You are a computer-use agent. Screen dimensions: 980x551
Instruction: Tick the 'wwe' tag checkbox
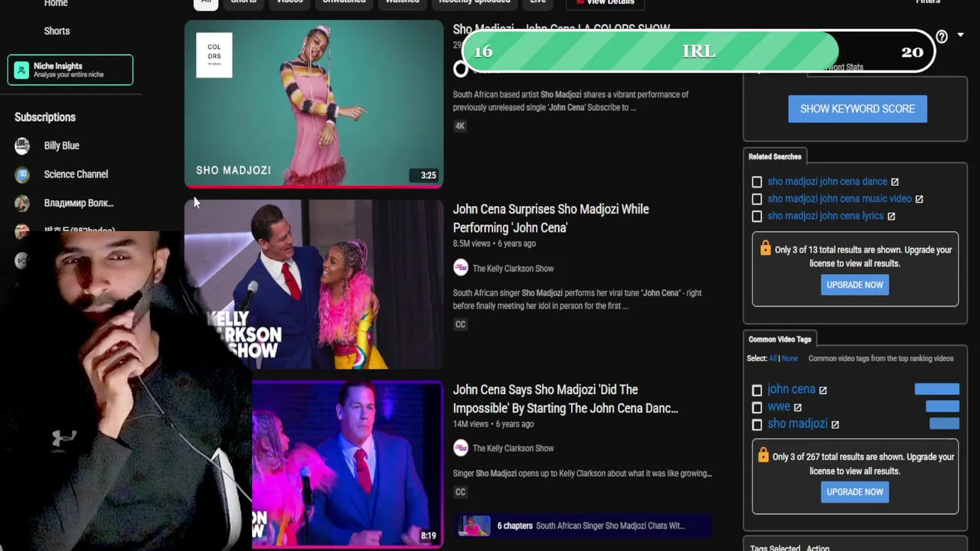coord(756,407)
